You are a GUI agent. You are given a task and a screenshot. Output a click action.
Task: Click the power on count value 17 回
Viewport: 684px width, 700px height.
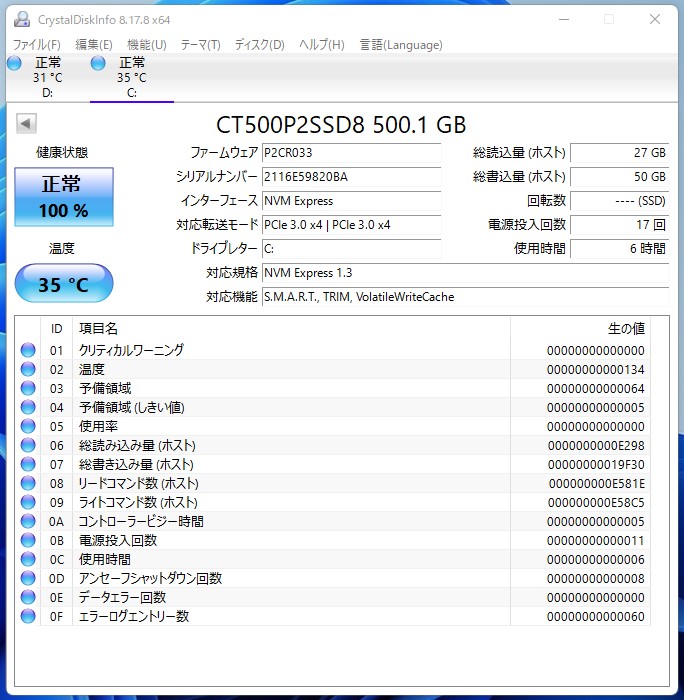(620, 225)
